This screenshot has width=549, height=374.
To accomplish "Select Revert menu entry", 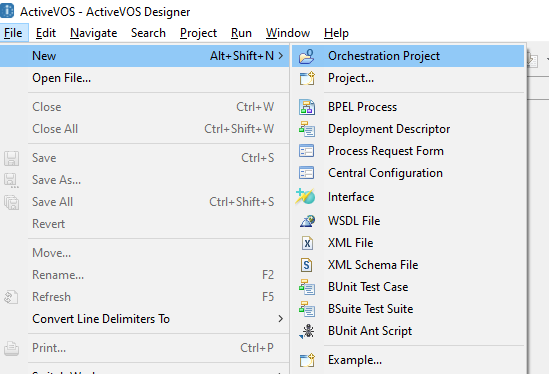I will (x=144, y=224).
